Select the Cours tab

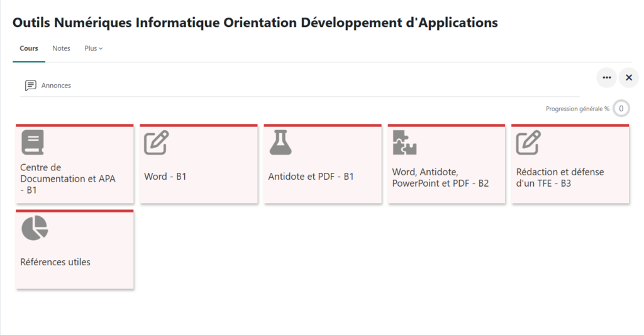[29, 48]
